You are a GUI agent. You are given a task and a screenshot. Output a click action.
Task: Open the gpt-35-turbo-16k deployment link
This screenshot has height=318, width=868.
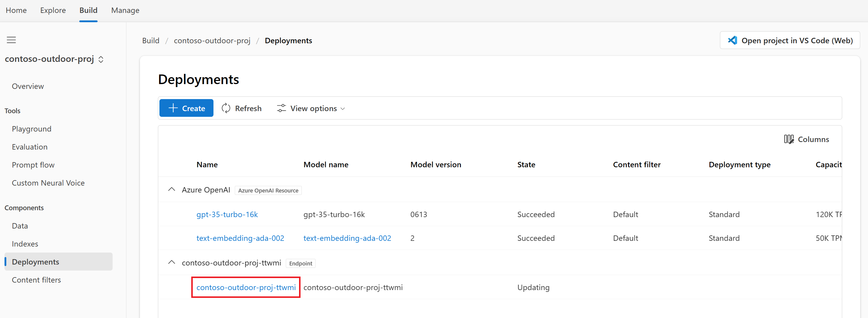pyautogui.click(x=227, y=214)
